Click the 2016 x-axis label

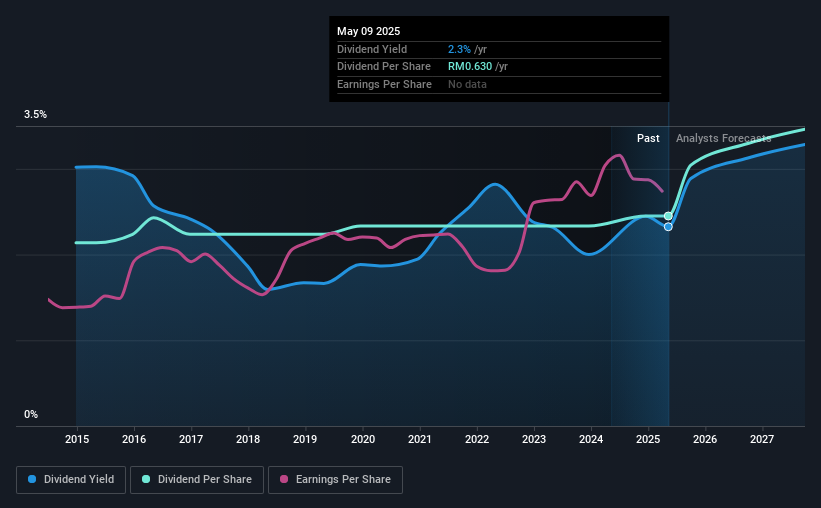click(134, 439)
